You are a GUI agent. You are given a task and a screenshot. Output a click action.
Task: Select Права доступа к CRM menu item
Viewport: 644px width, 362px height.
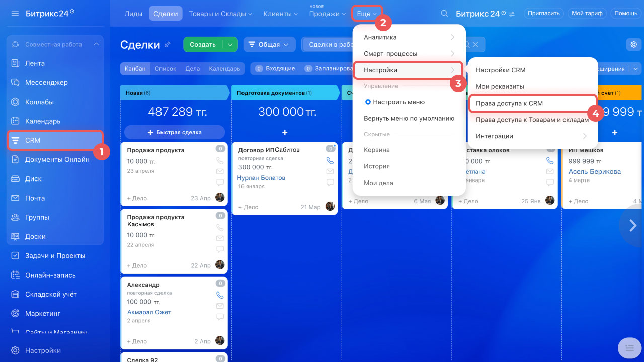click(509, 103)
